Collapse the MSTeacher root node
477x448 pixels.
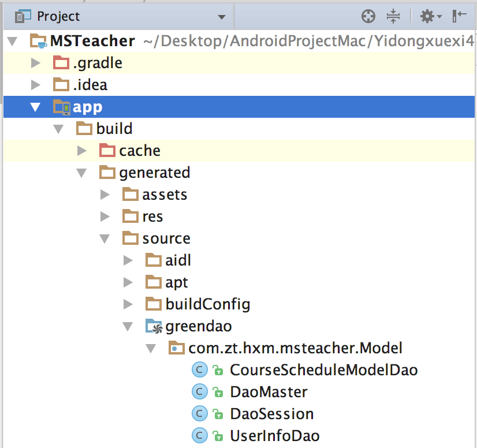click(x=13, y=41)
